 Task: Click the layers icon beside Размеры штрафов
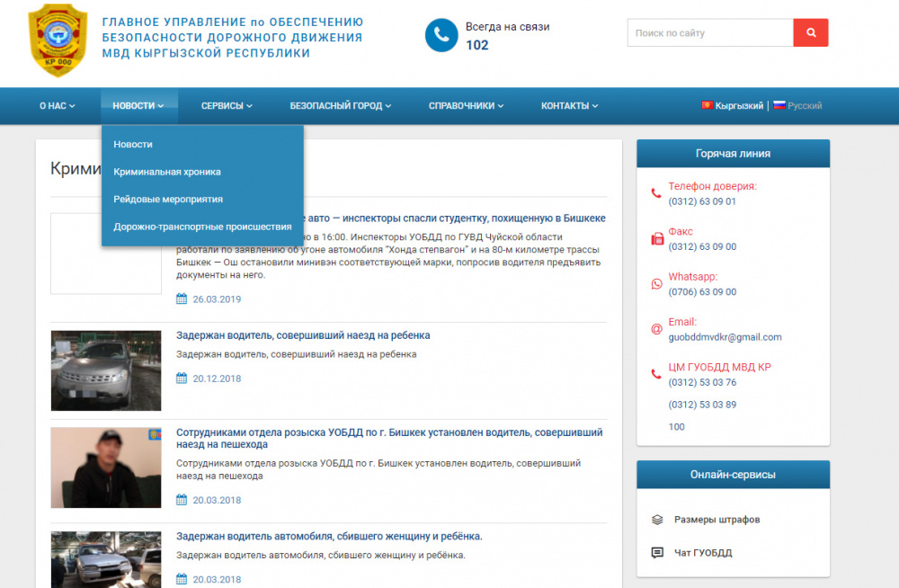pyautogui.click(x=657, y=520)
